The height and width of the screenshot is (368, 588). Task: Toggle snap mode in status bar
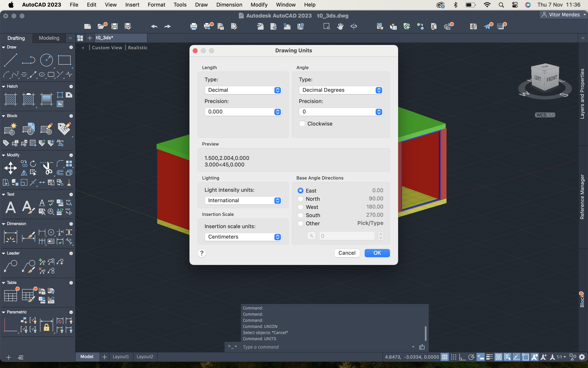pyautogui.click(x=454, y=357)
